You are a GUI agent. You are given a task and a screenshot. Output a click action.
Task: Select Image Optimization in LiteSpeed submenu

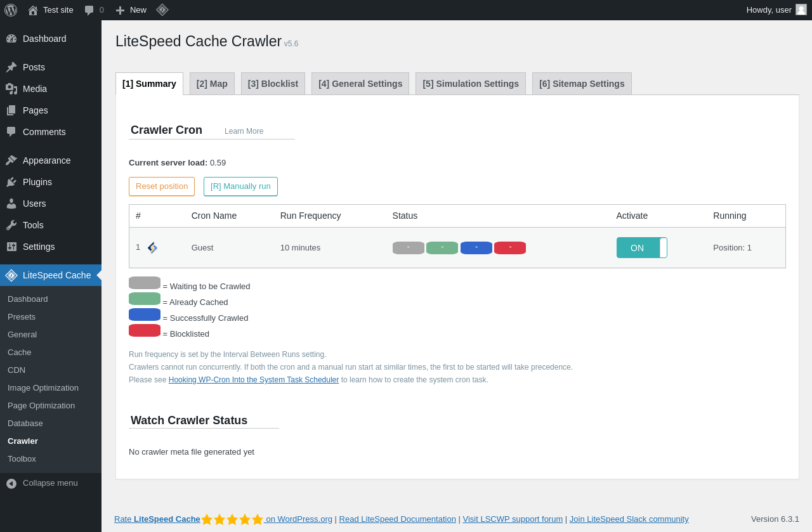tap(43, 387)
